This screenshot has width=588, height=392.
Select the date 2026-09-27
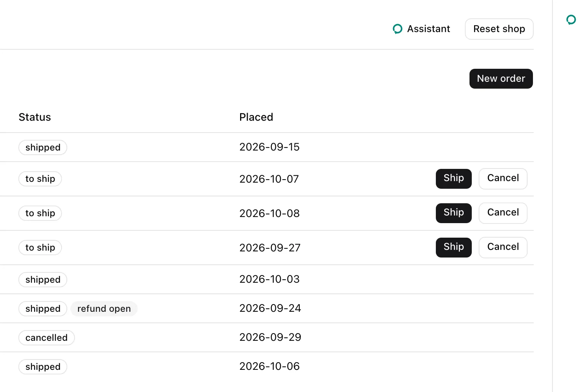click(270, 248)
